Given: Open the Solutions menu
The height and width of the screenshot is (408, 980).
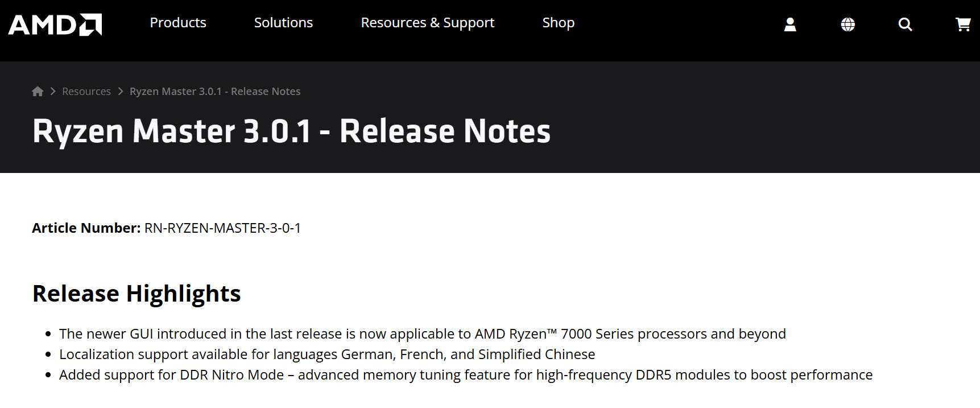Looking at the screenshot, I should (283, 23).
